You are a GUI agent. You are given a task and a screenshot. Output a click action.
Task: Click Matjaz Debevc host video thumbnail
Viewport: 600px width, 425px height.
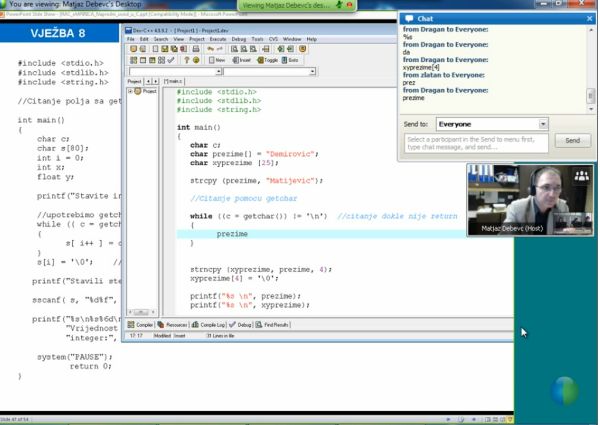pos(530,200)
